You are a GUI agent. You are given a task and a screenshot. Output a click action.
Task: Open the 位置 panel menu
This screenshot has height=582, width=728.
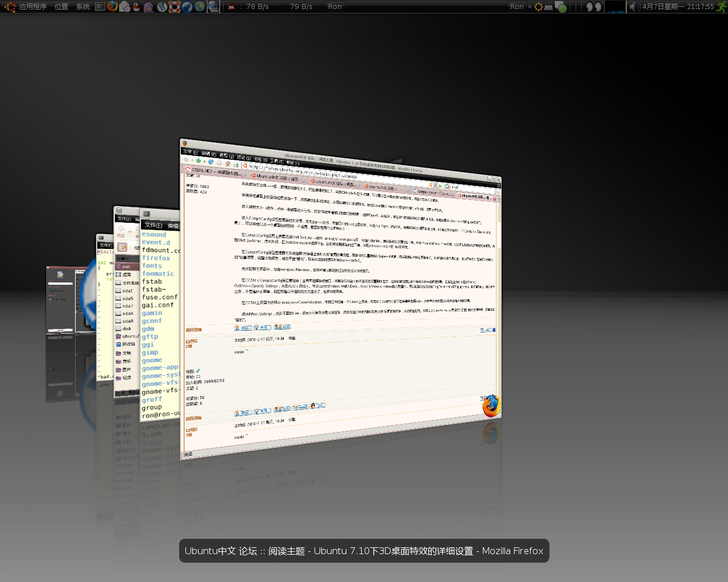coord(61,7)
